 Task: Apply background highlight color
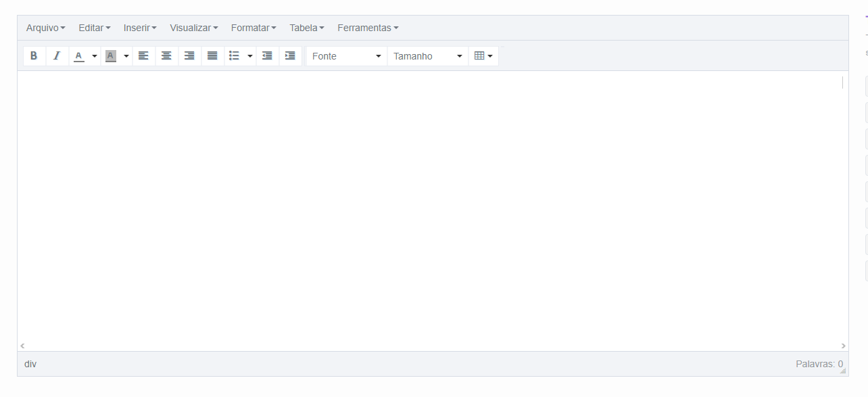[x=111, y=56]
